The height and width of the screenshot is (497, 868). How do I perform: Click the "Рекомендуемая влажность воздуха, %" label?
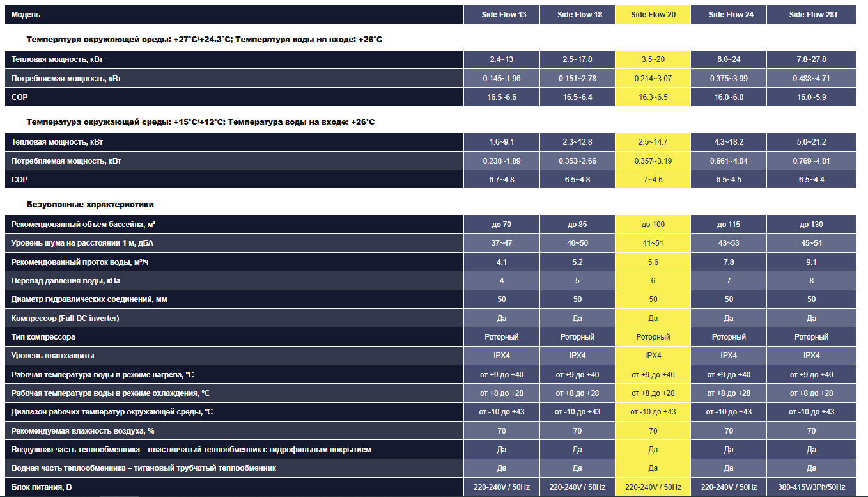[83, 431]
